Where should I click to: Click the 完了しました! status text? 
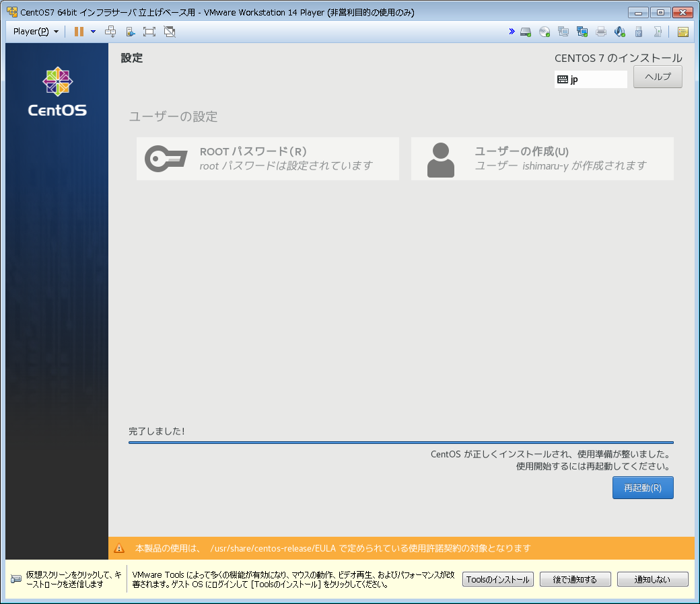point(157,431)
